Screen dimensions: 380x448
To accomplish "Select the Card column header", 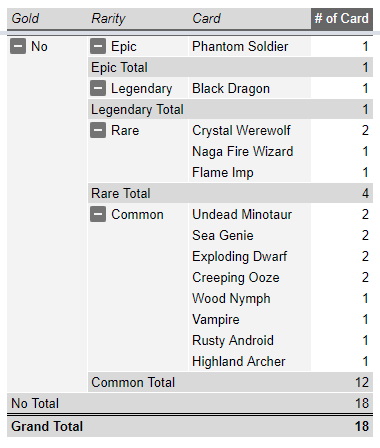I will pos(250,18).
